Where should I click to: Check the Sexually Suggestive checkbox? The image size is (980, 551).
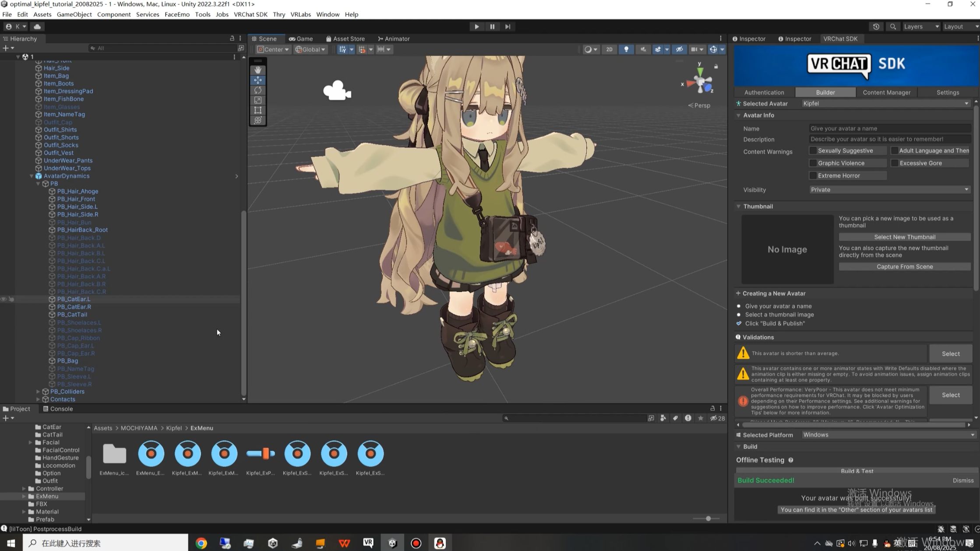(x=813, y=151)
